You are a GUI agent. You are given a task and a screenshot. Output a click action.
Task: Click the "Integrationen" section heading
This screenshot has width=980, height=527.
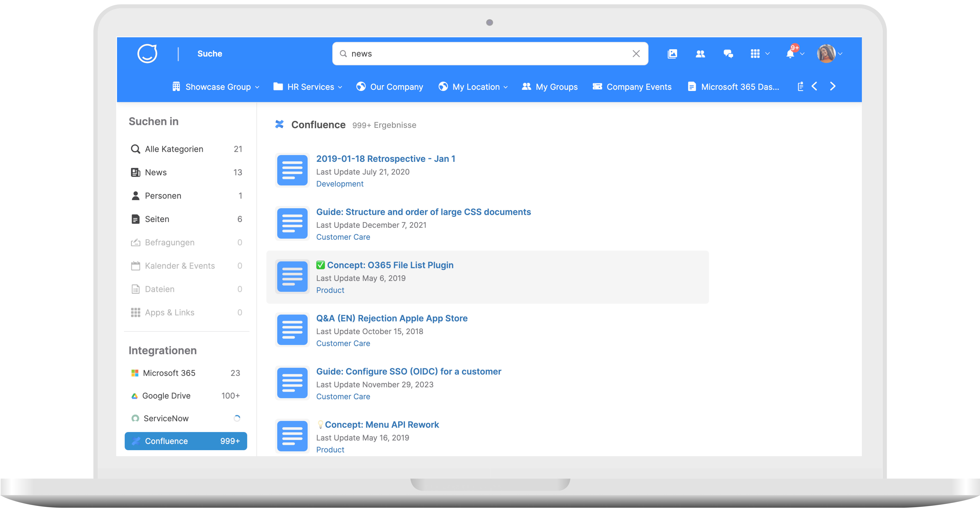[x=162, y=350]
